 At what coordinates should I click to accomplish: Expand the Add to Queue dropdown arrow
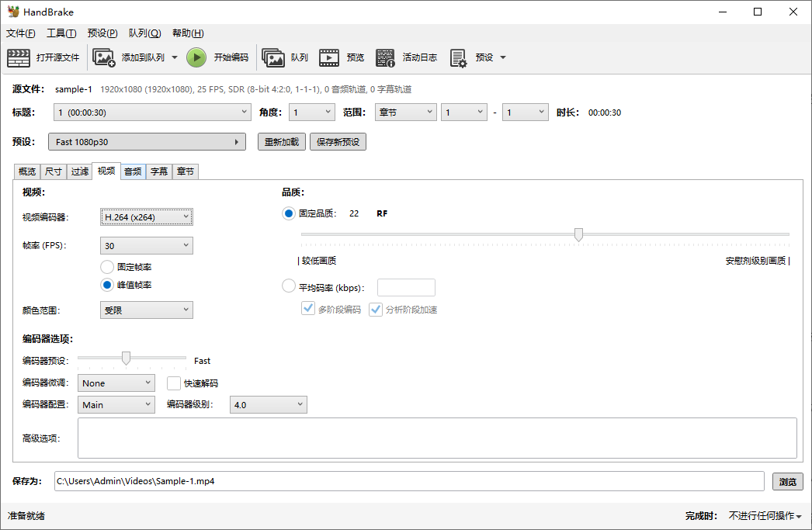[x=175, y=57]
